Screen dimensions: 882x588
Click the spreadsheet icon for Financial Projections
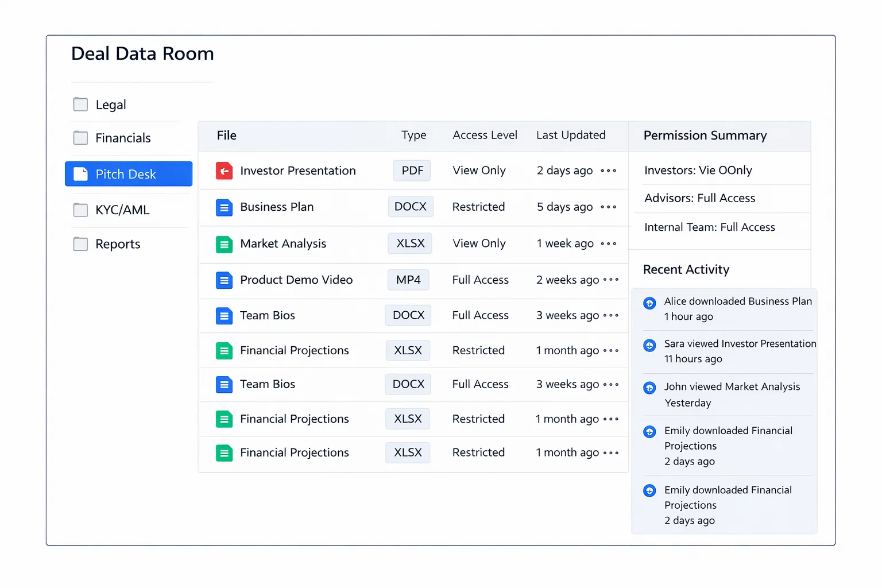tap(224, 350)
